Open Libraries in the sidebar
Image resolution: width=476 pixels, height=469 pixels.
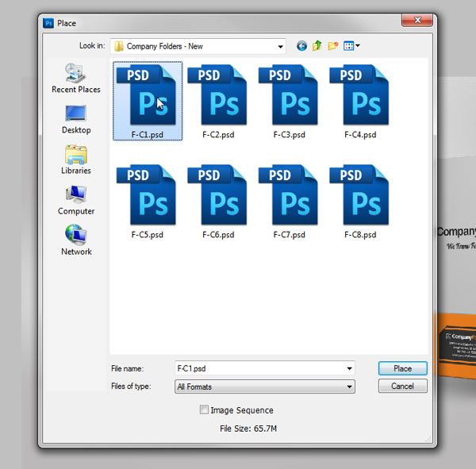(x=76, y=160)
